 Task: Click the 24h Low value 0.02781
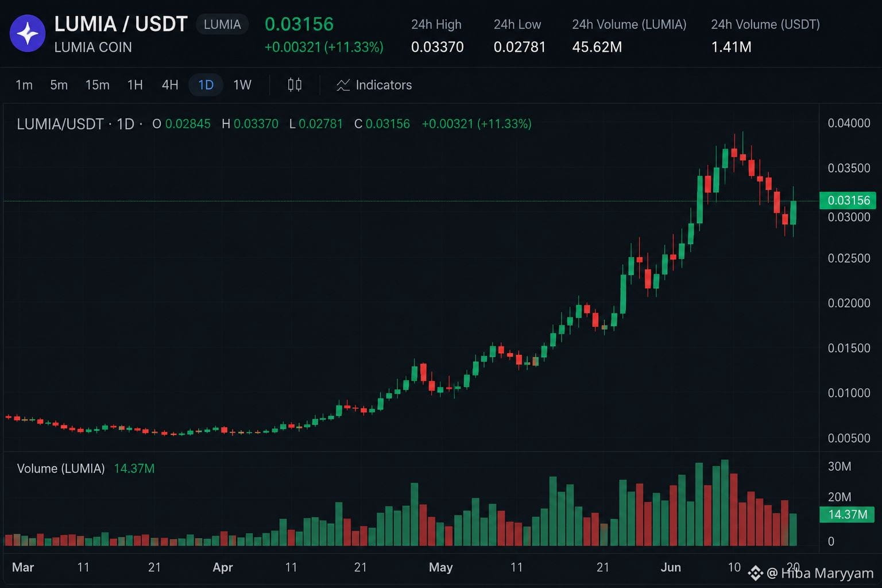[520, 47]
